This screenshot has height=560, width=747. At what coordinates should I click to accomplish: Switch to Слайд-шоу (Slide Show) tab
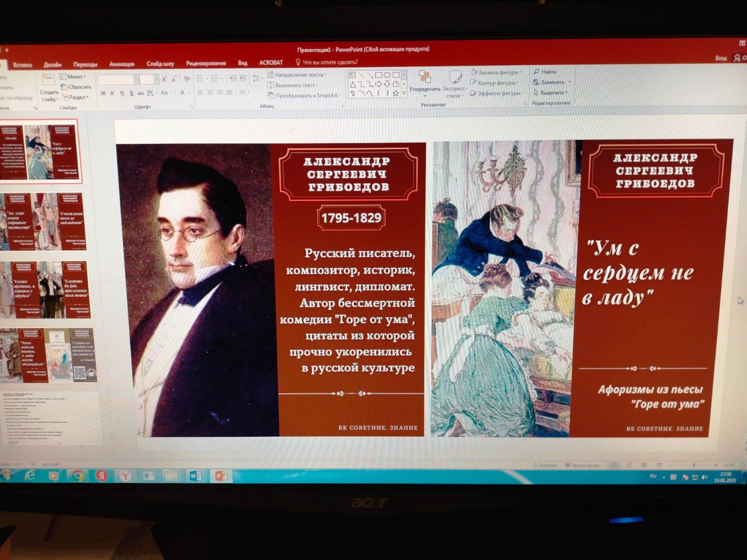[160, 63]
